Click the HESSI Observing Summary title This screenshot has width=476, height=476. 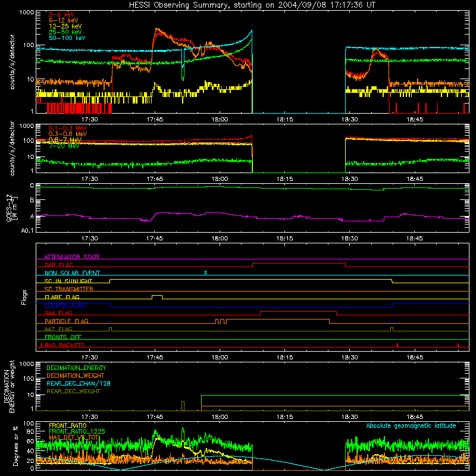252,5
